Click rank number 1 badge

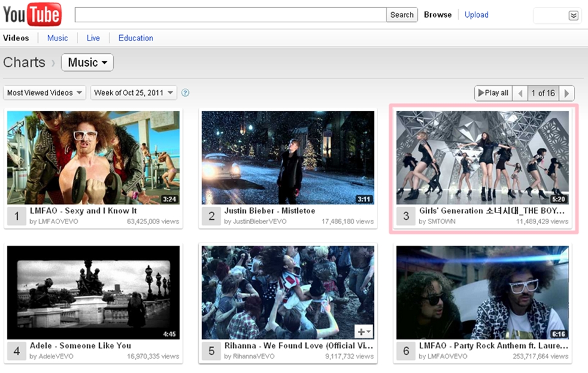(17, 216)
